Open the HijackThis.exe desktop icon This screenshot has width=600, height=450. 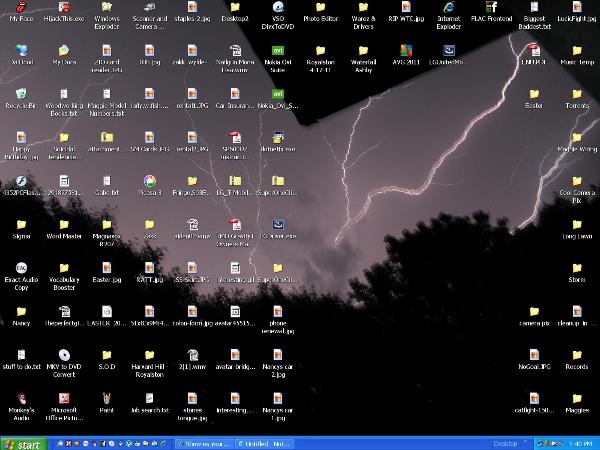click(64, 8)
